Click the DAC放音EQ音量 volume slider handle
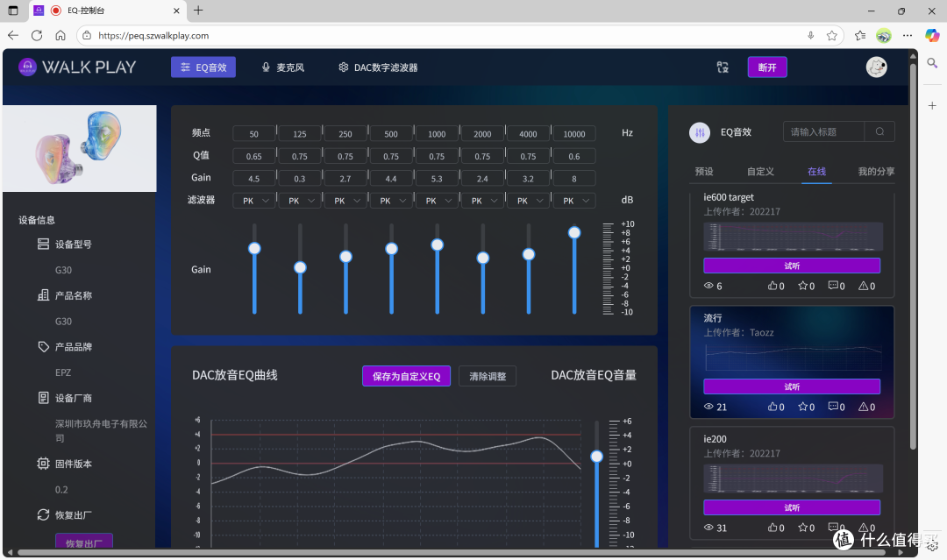 597,457
